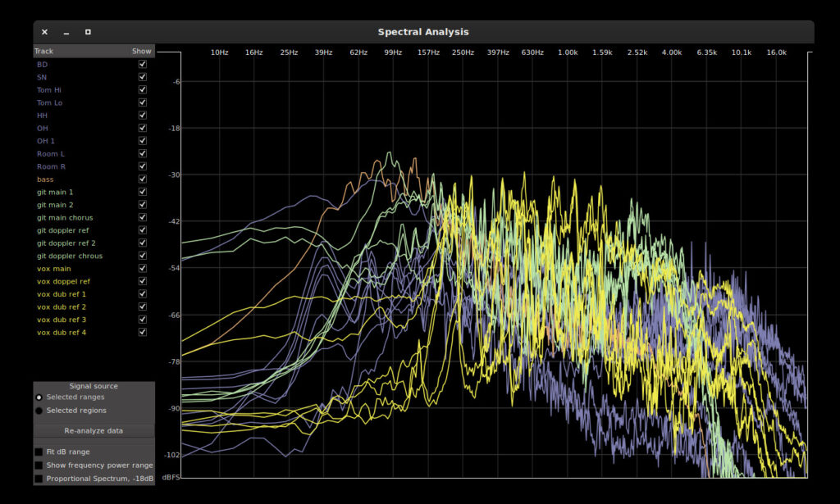The image size is (840, 504).
Task: Select the 'git main chorus' track name
Action: (x=65, y=218)
